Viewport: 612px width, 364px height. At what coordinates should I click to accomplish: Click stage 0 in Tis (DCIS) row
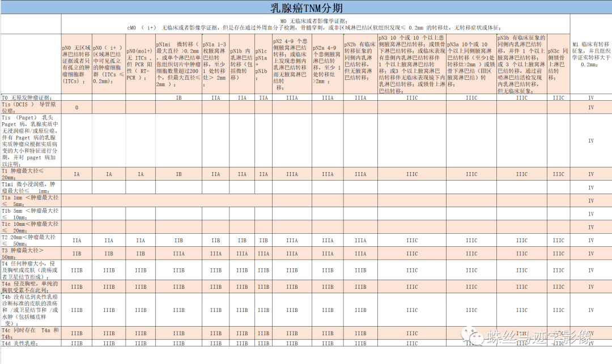(x=76, y=108)
